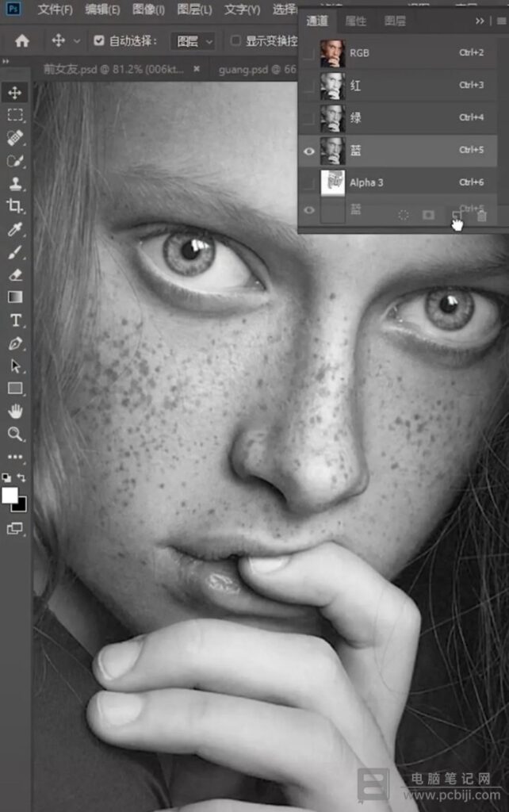
Task: Select the Type tool
Action: pyautogui.click(x=15, y=320)
